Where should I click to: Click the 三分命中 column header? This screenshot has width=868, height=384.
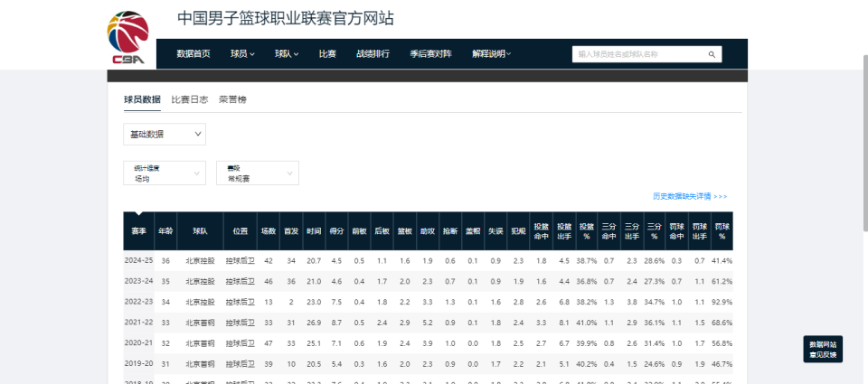click(609, 231)
